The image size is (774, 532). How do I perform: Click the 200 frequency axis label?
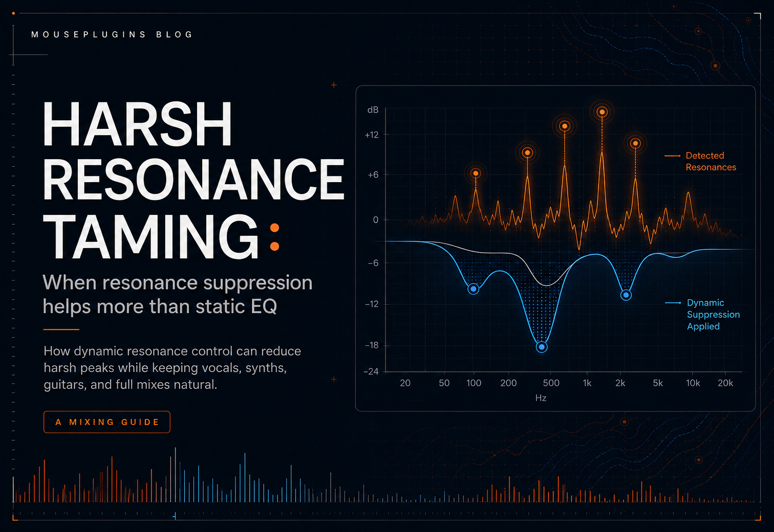tap(508, 383)
